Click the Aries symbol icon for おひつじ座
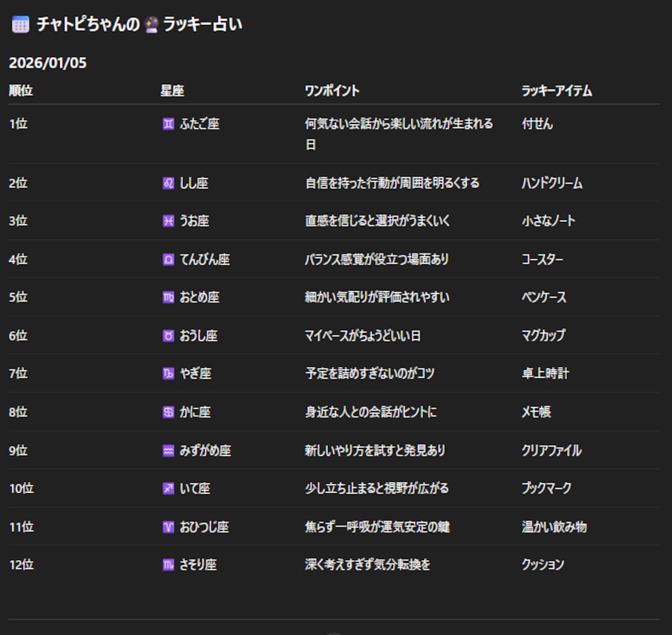 pos(169,527)
